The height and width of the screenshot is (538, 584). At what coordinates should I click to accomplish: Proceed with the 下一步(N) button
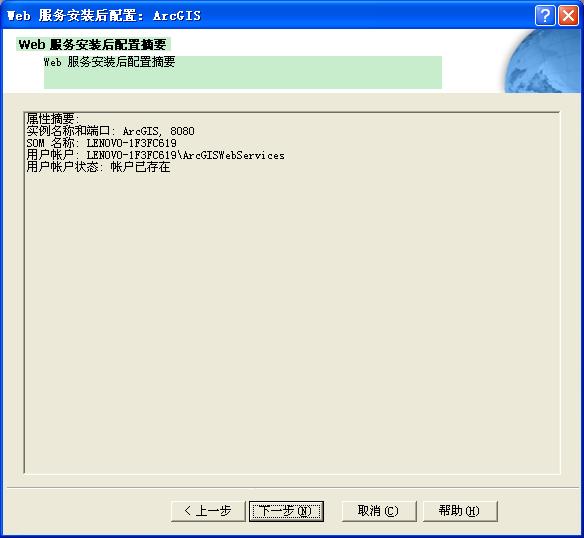[x=286, y=511]
